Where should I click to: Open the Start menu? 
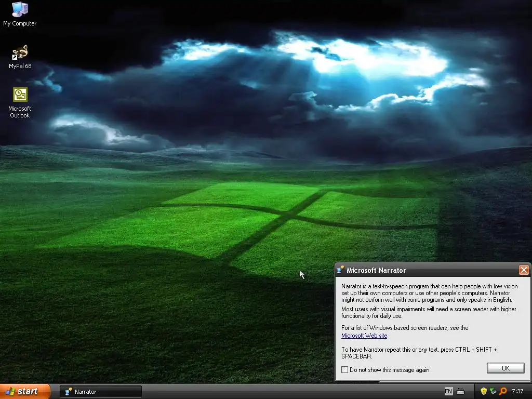(25, 392)
